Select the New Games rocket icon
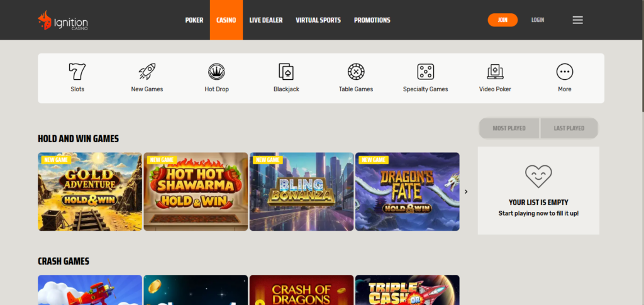Screen dimensions: 644x305 coord(147,72)
